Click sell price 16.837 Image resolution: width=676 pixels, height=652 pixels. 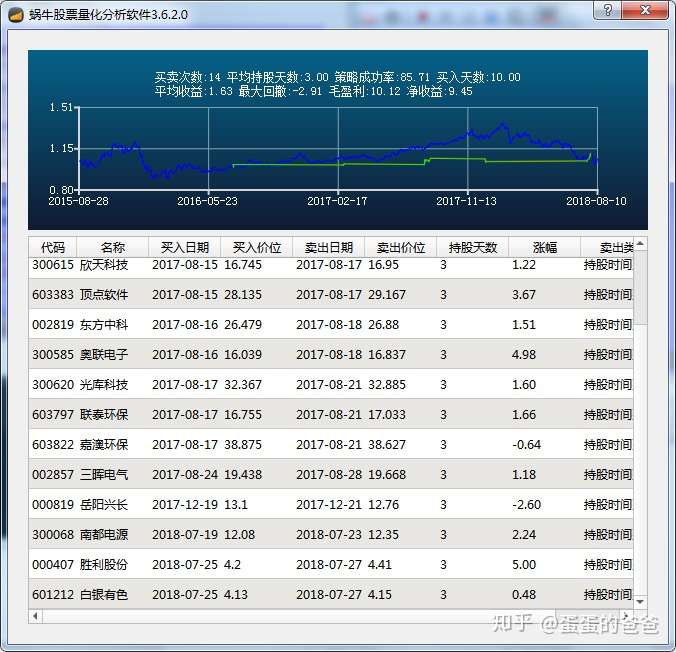point(387,354)
